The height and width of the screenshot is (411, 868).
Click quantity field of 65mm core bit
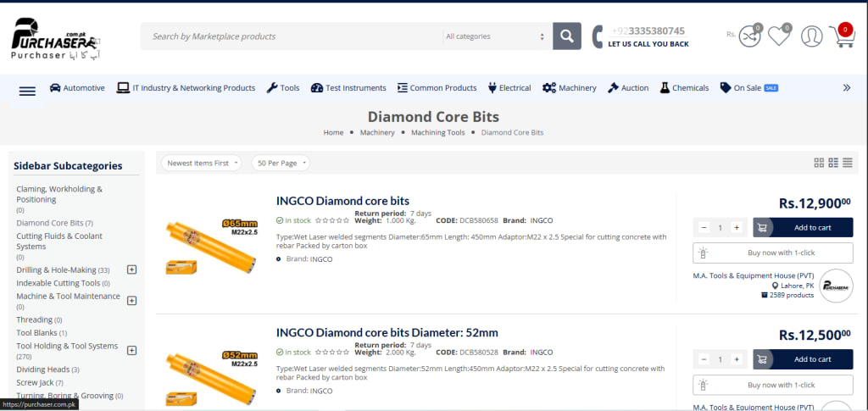720,227
